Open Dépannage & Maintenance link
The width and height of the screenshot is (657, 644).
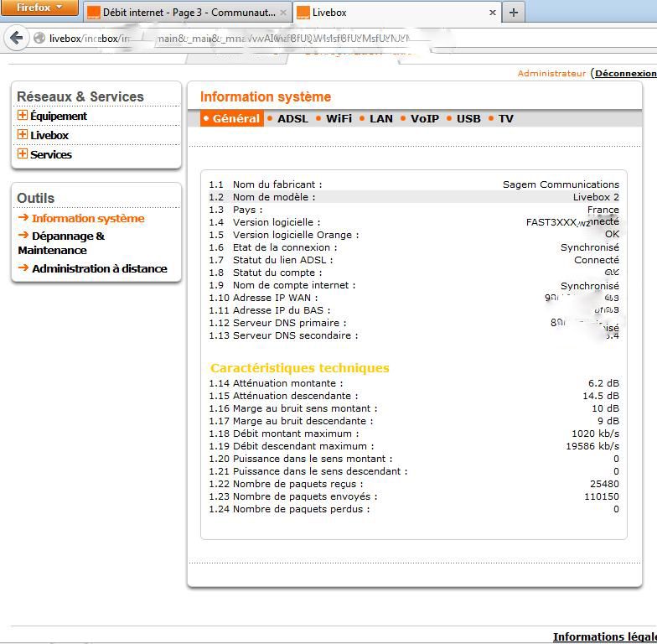(61, 243)
